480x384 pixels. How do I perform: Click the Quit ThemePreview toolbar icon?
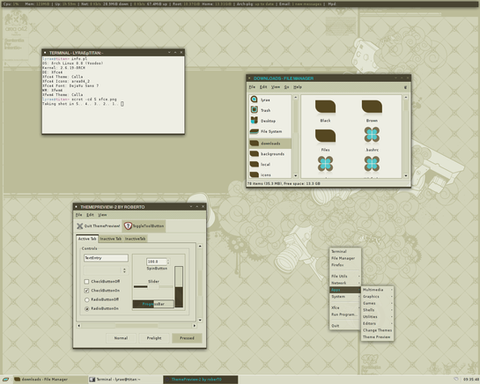[x=80, y=226]
